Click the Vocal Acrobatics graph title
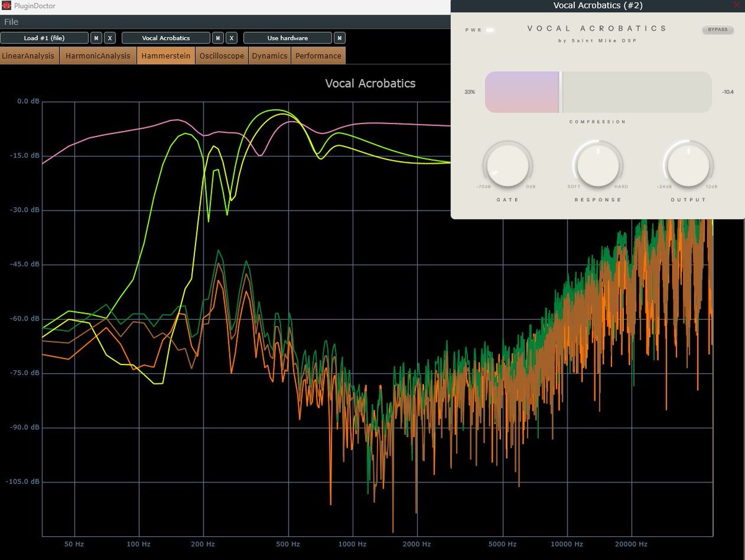Image resolution: width=745 pixels, height=560 pixels. point(370,83)
